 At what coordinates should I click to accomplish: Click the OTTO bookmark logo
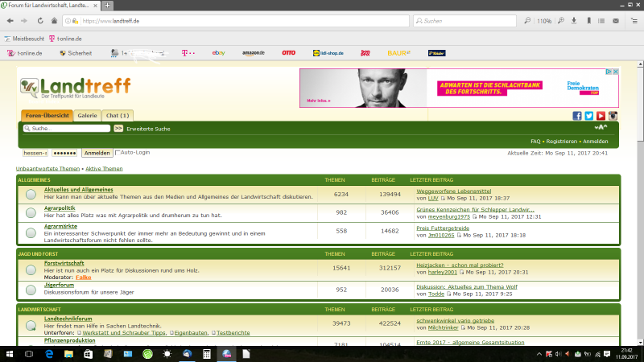click(289, 53)
